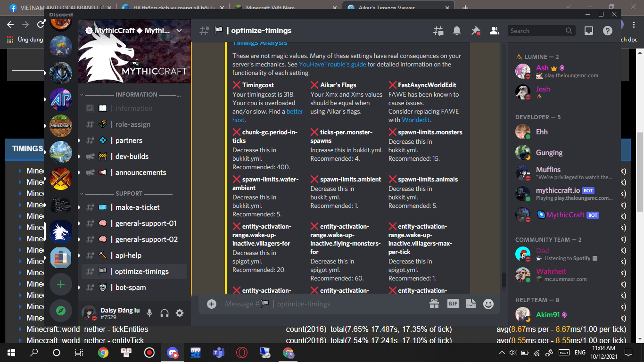Select the announcements channel
This screenshot has width=644, height=362.
click(x=134, y=173)
